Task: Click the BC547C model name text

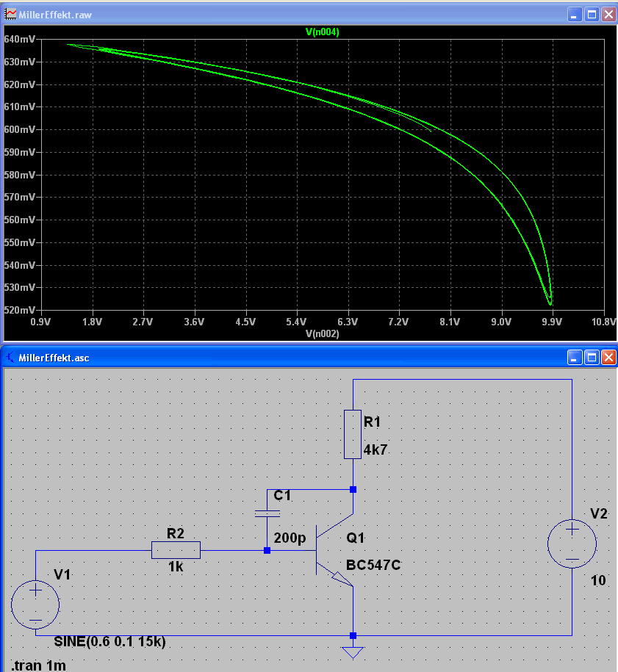Action: pyautogui.click(x=373, y=565)
